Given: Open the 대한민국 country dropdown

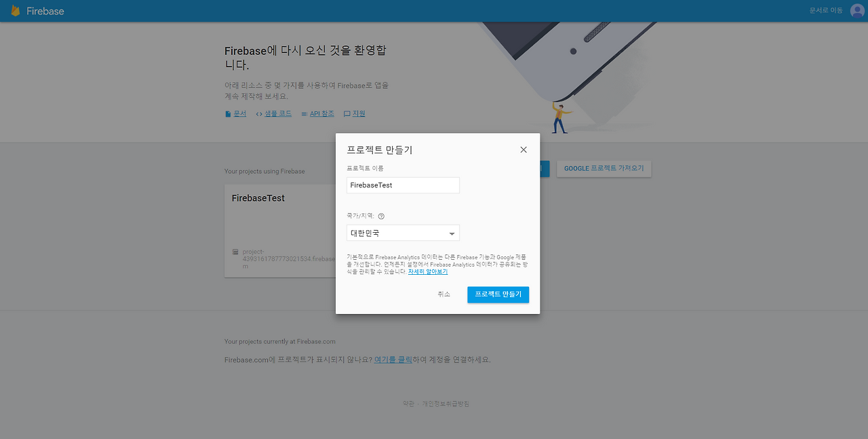Looking at the screenshot, I should tap(403, 233).
